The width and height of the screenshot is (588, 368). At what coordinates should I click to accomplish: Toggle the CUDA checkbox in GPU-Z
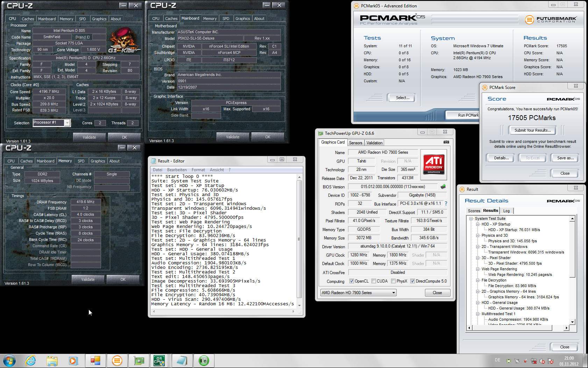tap(374, 281)
